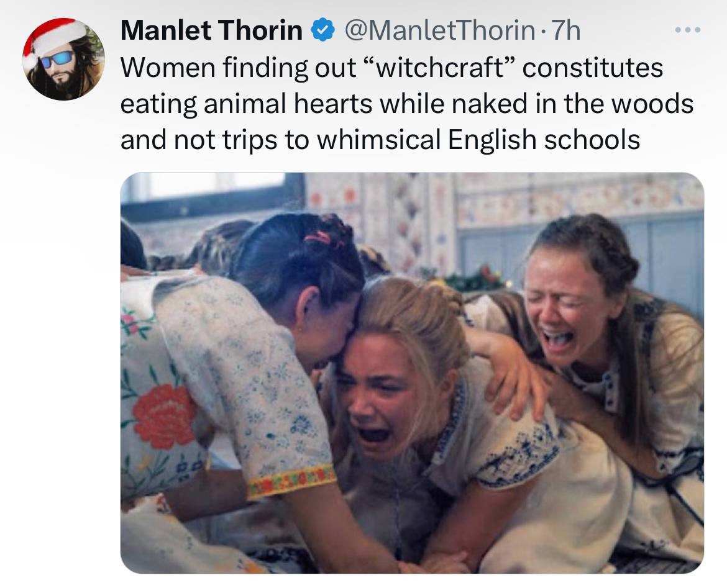Open the attached tweet image

click(x=411, y=373)
